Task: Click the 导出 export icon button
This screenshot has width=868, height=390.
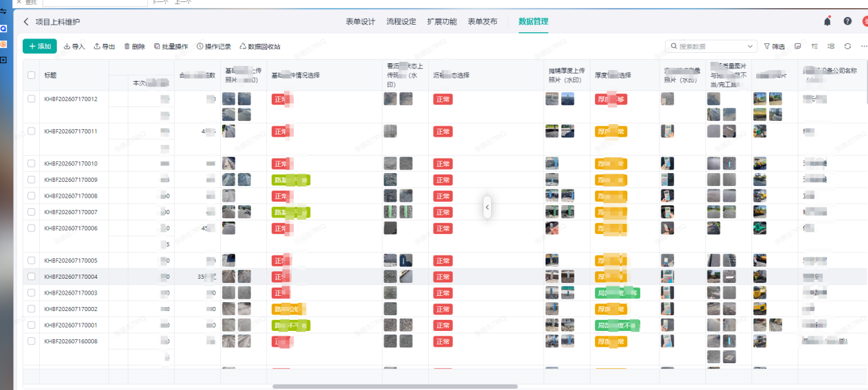Action: pyautogui.click(x=104, y=47)
